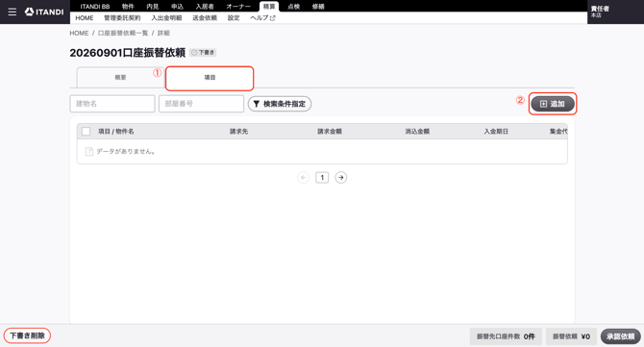644x347 pixels.
Task: Open 管理委託契約 submenu item
Action: (122, 18)
